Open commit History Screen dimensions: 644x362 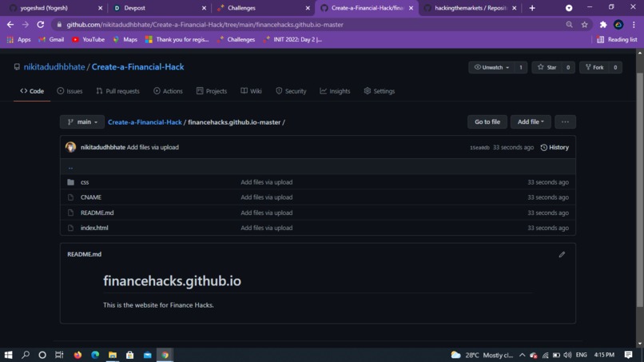click(555, 147)
